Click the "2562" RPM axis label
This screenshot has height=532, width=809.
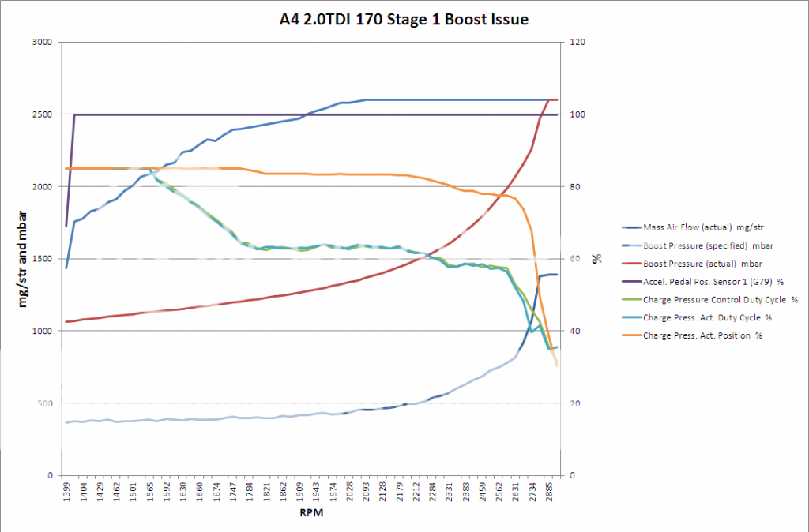[x=499, y=493]
